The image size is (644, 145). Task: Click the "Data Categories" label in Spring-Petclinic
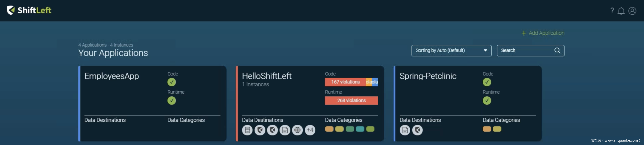pos(501,120)
